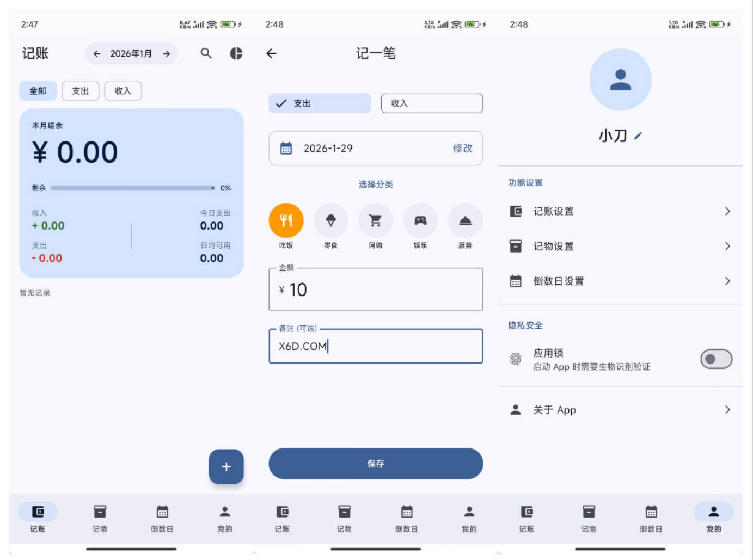The image size is (753, 560).
Task: Expand the 倒数日设置 settings entry
Action: 621,281
